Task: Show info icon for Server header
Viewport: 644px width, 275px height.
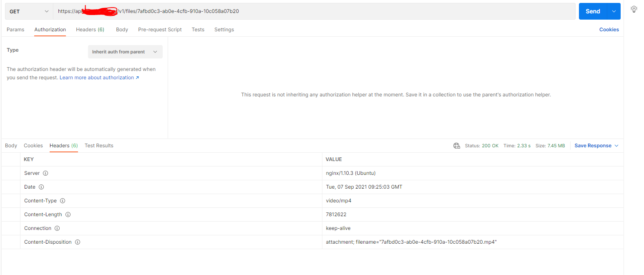Action: [x=46, y=173]
